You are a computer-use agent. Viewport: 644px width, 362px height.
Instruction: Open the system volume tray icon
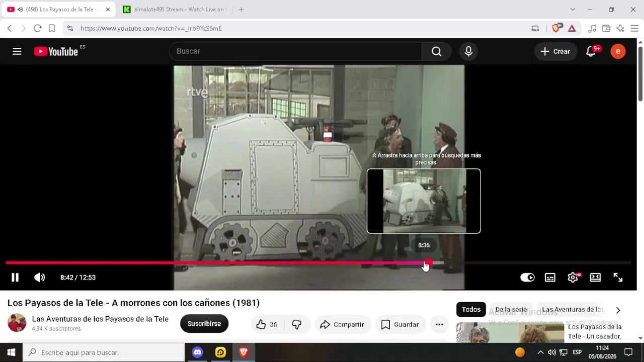point(552,352)
